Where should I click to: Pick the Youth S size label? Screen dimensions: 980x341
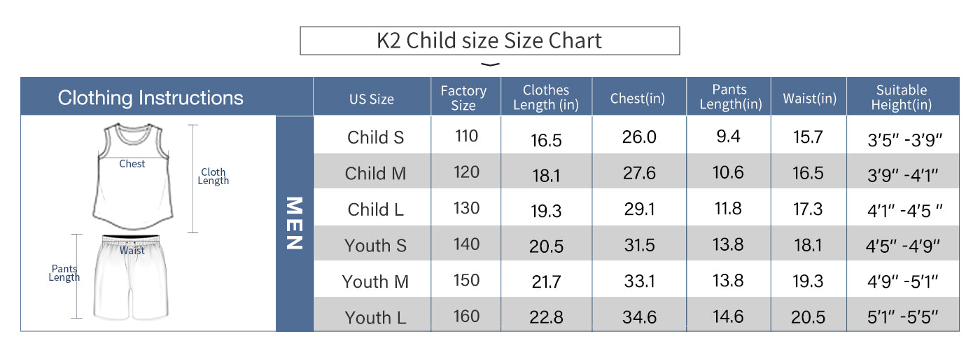click(376, 245)
